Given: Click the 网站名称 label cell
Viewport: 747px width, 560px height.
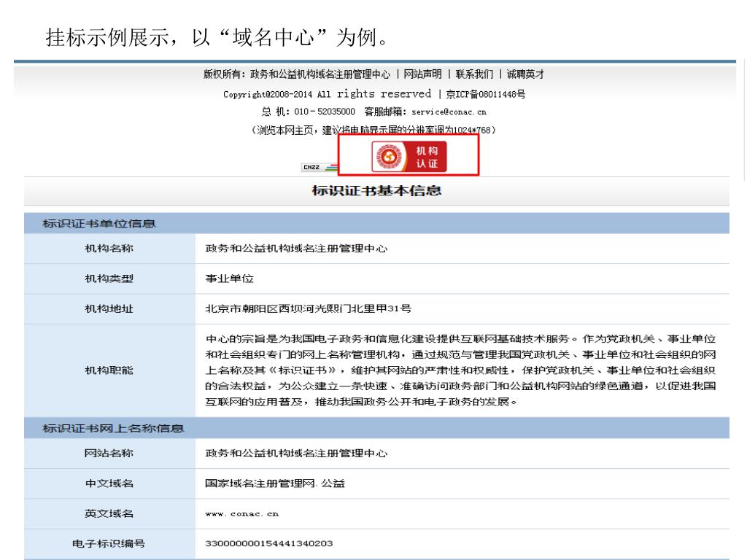Looking at the screenshot, I should [x=109, y=454].
